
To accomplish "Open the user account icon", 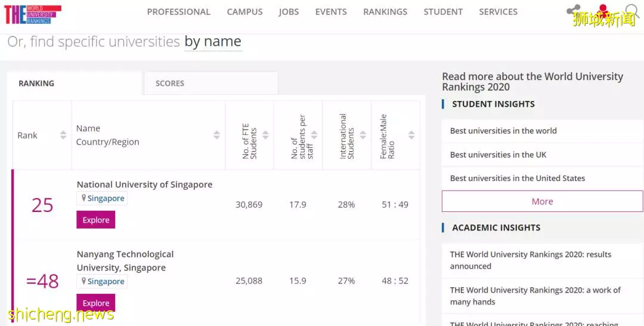I will click(602, 10).
